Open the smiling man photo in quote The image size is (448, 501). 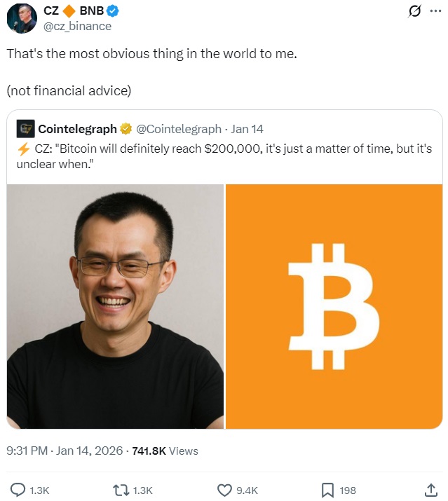pyautogui.click(x=115, y=306)
